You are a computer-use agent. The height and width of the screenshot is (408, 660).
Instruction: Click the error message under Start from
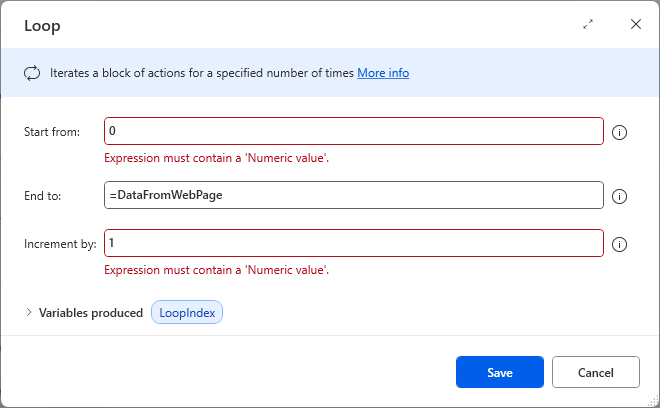click(217, 158)
